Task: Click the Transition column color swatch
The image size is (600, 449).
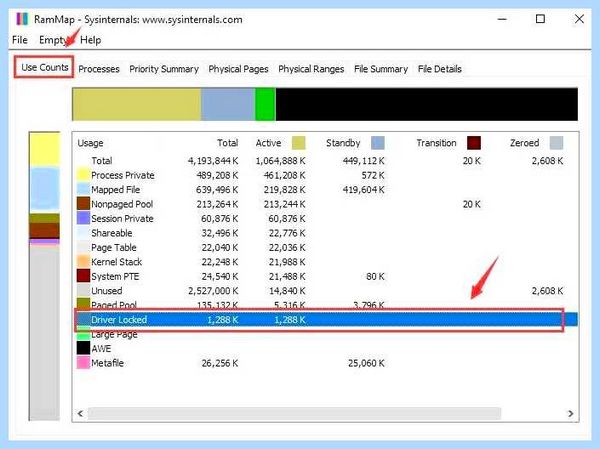Action: [x=474, y=143]
